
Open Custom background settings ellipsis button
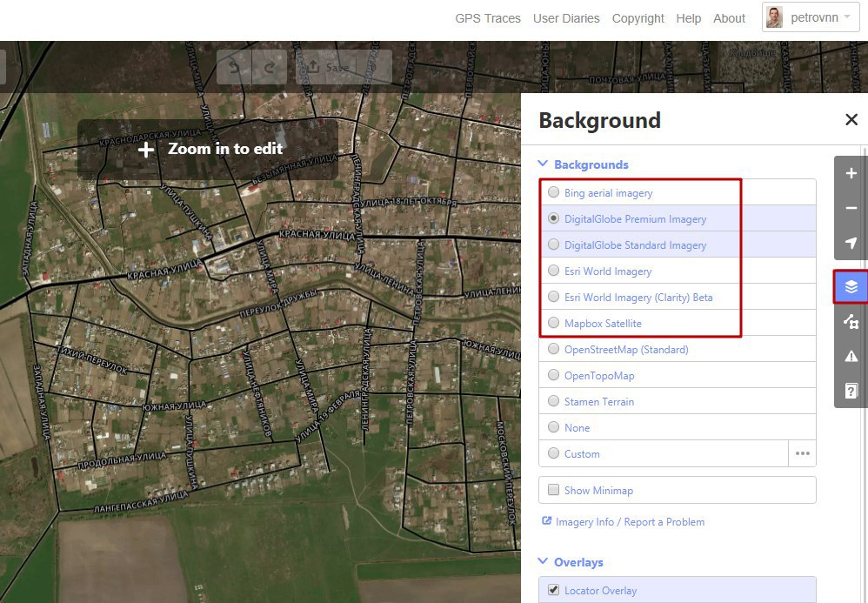click(x=802, y=453)
